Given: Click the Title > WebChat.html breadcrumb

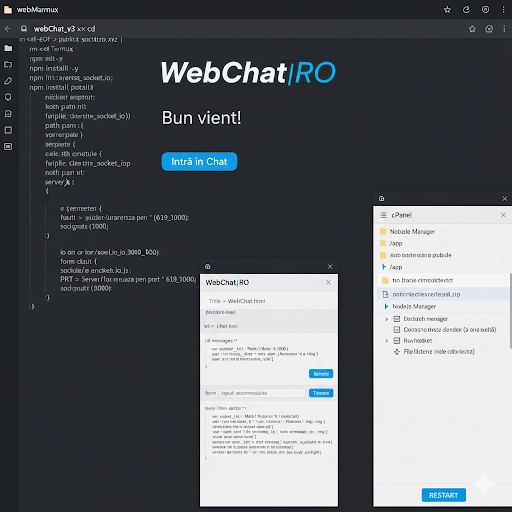Looking at the screenshot, I should coord(237,301).
